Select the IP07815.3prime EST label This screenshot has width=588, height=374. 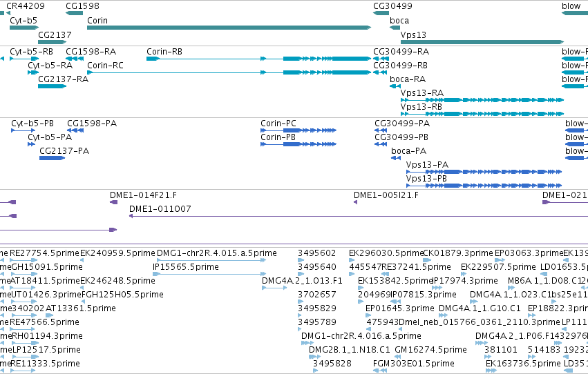point(424,295)
